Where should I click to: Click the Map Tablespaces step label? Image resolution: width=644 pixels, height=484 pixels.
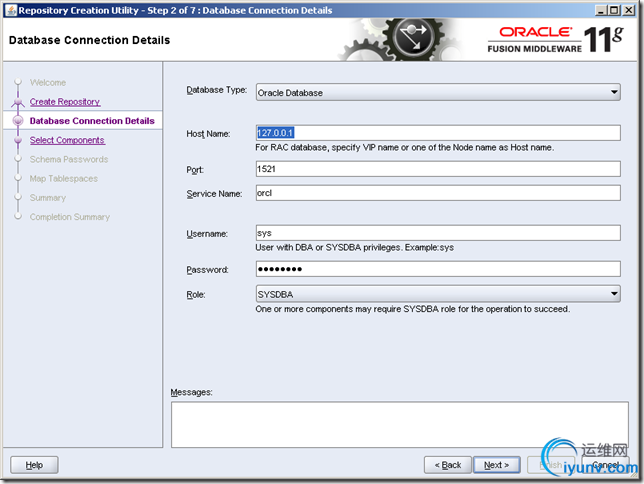click(64, 179)
